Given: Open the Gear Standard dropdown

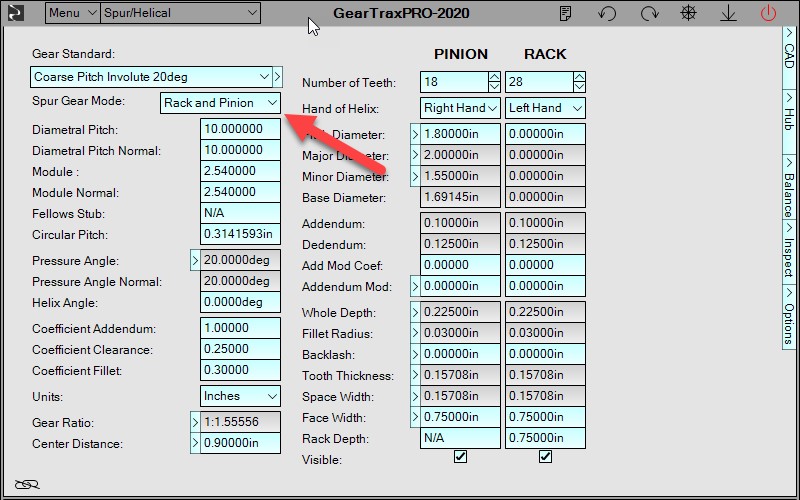Looking at the screenshot, I should click(151, 77).
